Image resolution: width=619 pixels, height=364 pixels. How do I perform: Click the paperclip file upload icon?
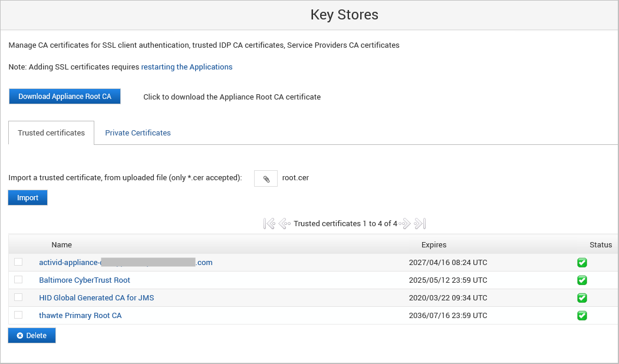point(266,178)
